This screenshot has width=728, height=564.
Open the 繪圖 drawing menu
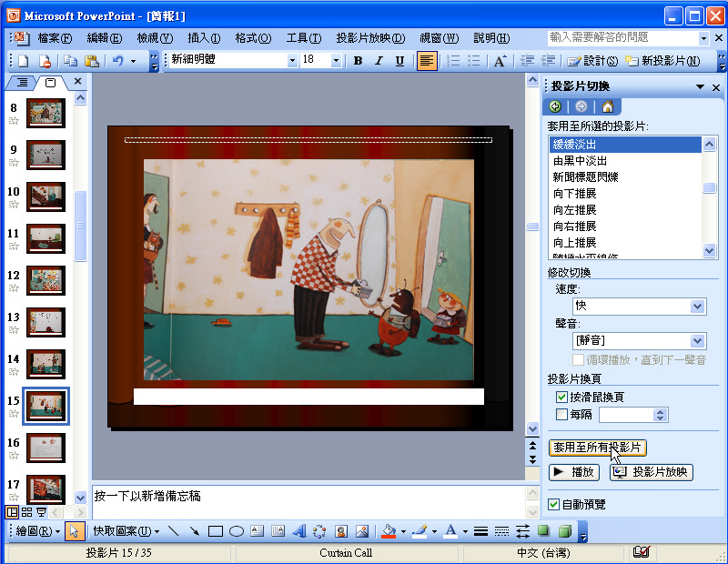(x=37, y=531)
